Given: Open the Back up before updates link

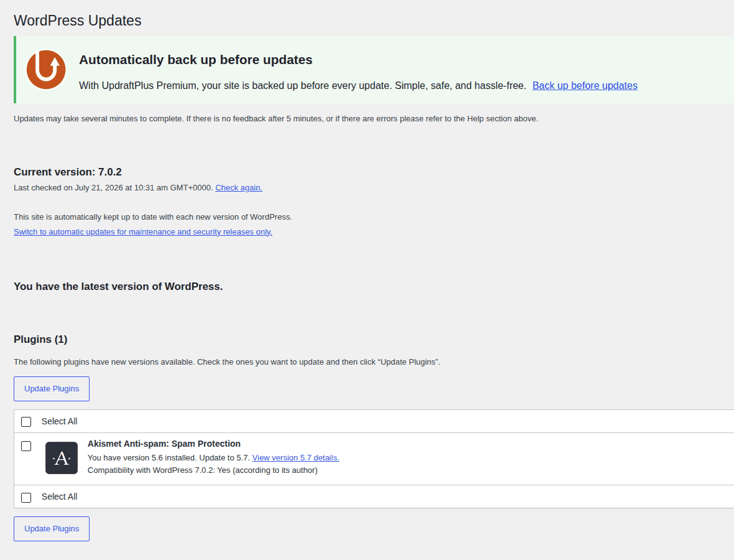Looking at the screenshot, I should tap(585, 86).
